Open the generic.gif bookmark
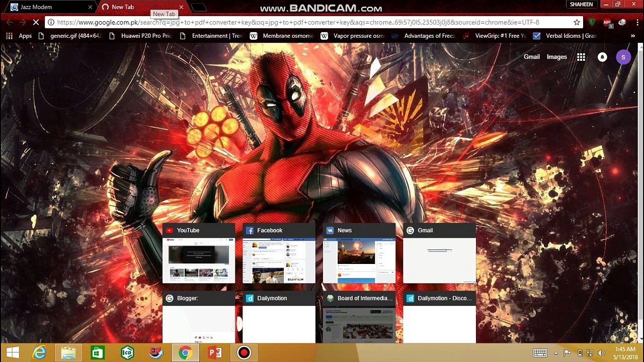The height and width of the screenshot is (362, 644). (x=70, y=36)
